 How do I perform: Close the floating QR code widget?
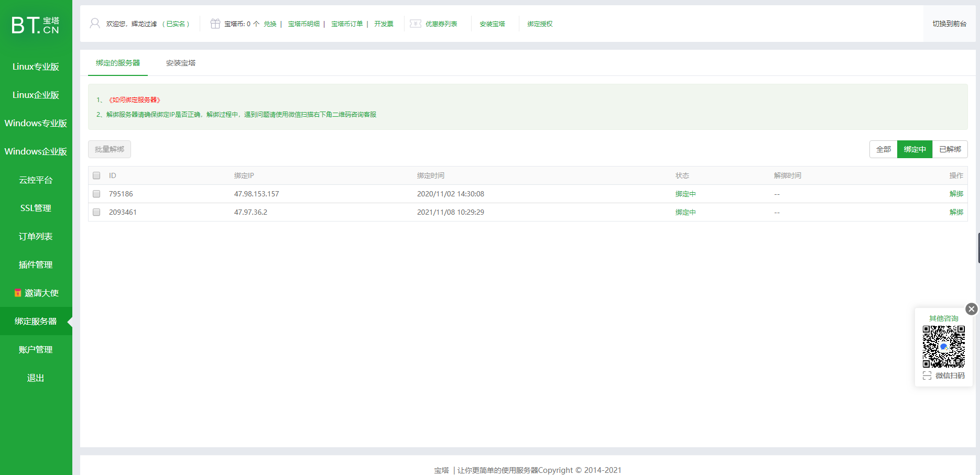[x=971, y=309]
